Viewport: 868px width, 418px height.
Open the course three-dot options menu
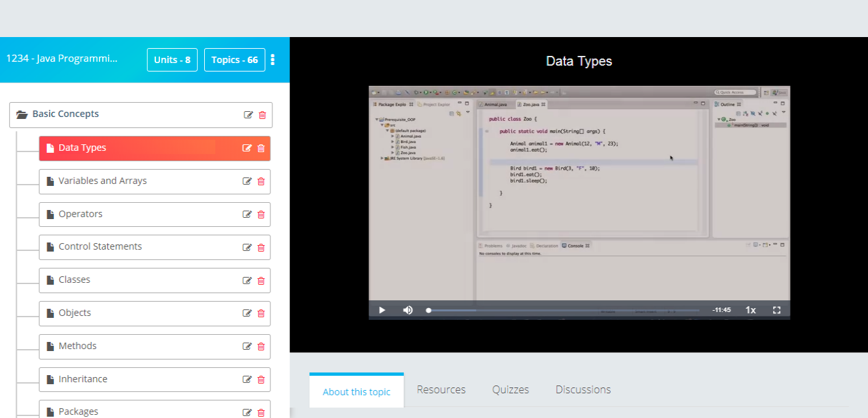[272, 60]
